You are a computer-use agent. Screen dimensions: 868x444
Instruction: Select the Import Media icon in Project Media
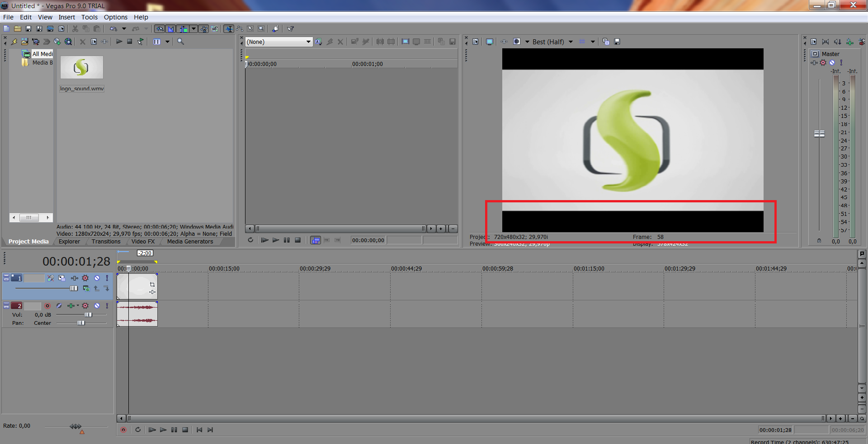point(24,42)
